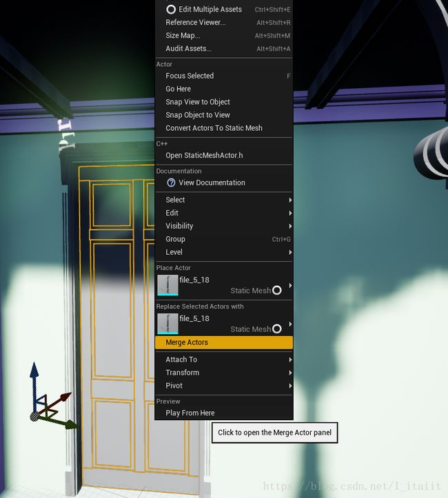Select Convert Actors To Static Mesh
The height and width of the screenshot is (498, 448).
pos(224,128)
